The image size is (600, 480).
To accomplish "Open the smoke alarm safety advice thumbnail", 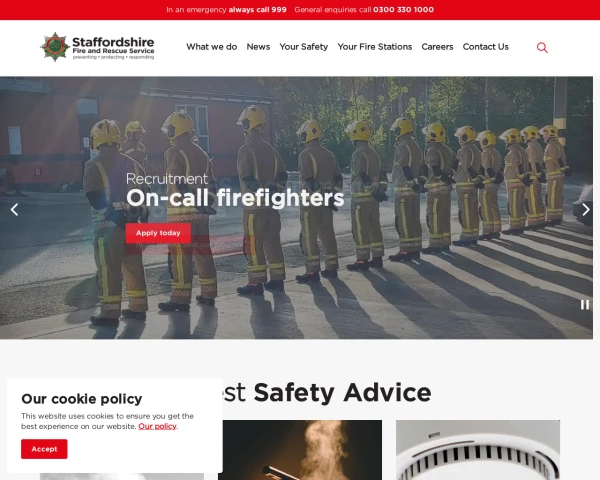I will [x=478, y=450].
